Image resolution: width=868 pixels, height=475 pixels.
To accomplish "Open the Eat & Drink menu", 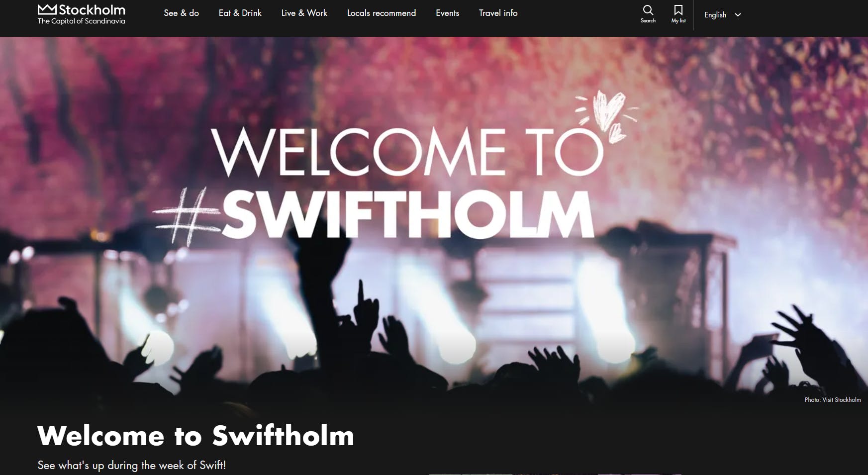I will tap(240, 13).
